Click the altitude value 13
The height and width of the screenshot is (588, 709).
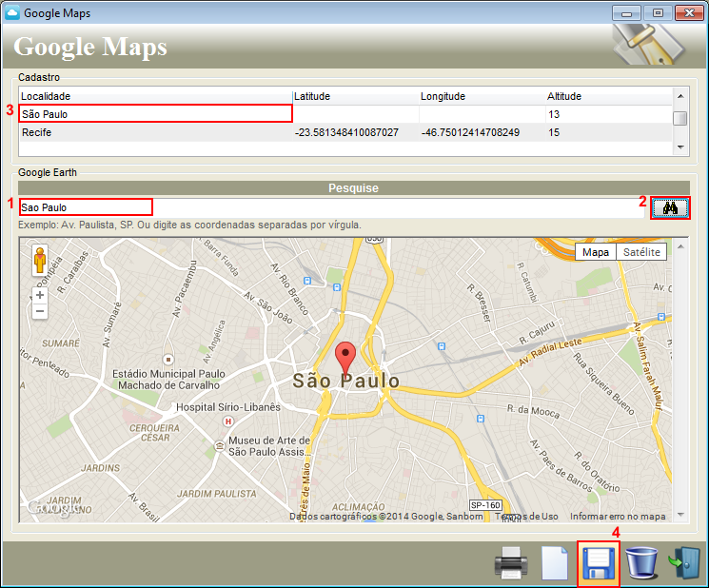[554, 114]
